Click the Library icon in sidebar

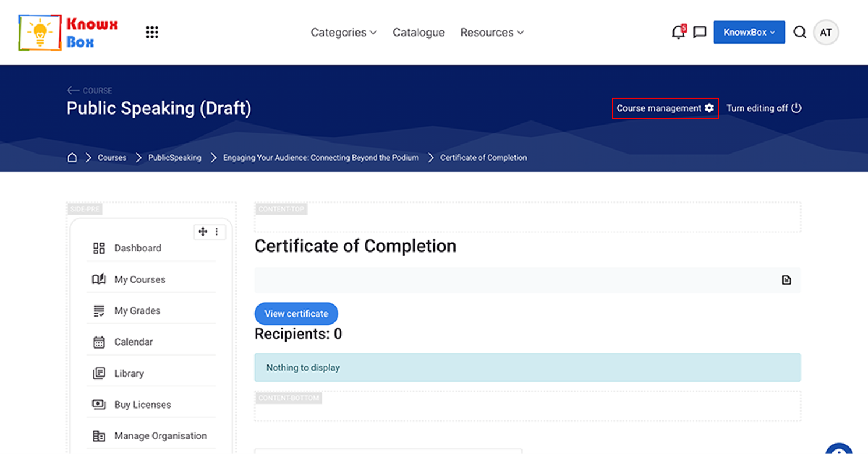(x=99, y=373)
